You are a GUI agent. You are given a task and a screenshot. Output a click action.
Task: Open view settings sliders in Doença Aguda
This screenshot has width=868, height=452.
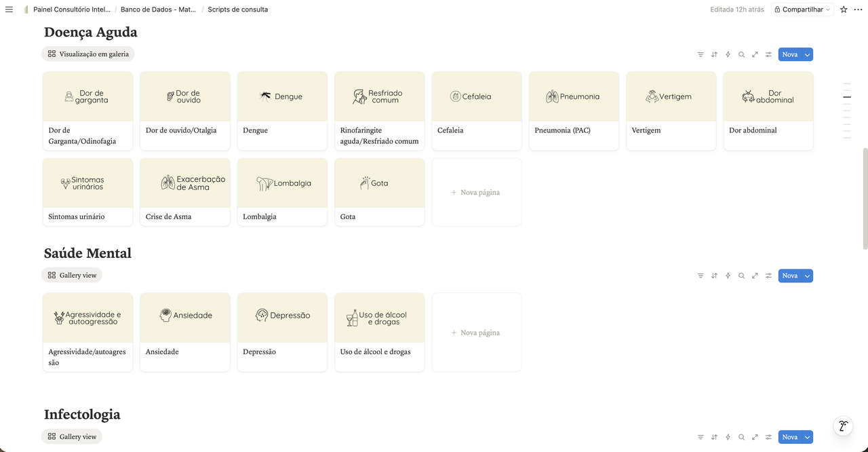(x=768, y=55)
